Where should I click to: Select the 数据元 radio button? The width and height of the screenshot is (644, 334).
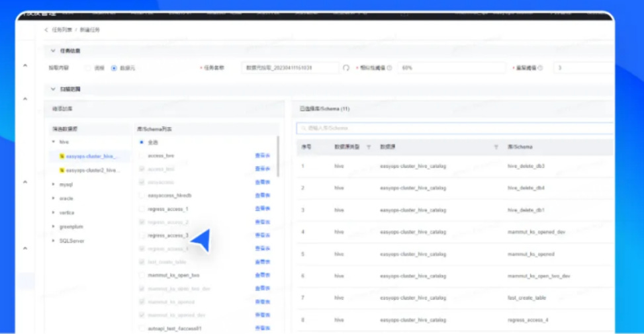[x=114, y=68]
